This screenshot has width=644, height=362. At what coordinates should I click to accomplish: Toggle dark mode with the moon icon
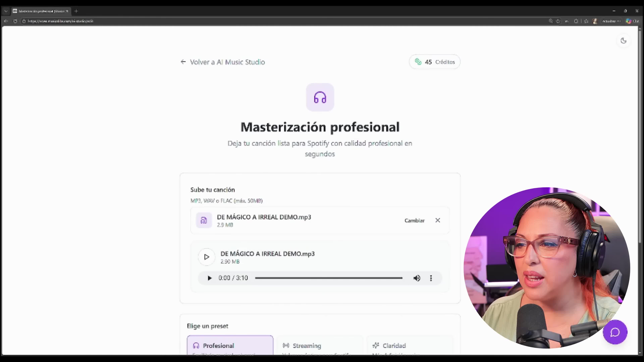[623, 40]
